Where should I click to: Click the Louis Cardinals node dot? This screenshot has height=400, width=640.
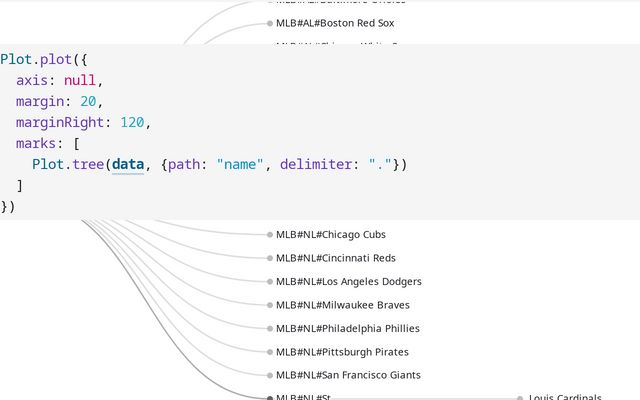(520, 398)
